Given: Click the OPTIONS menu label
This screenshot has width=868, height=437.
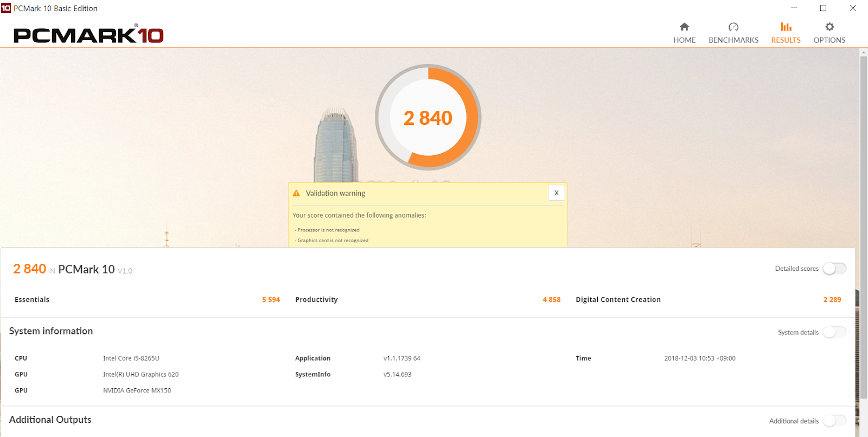Looking at the screenshot, I should 829,40.
